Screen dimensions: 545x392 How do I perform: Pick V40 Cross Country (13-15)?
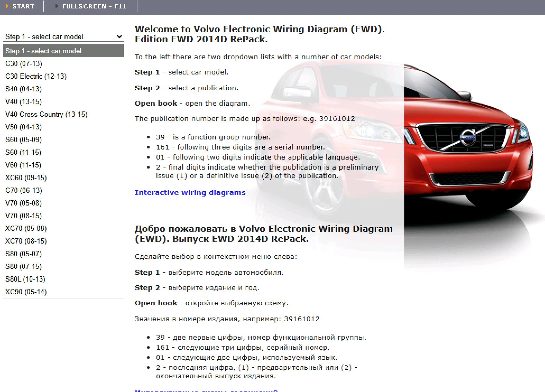46,114
